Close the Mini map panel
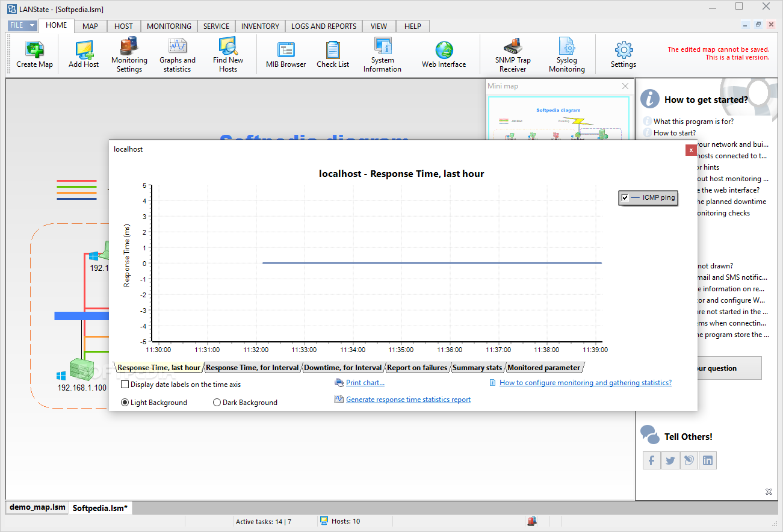 (x=625, y=86)
